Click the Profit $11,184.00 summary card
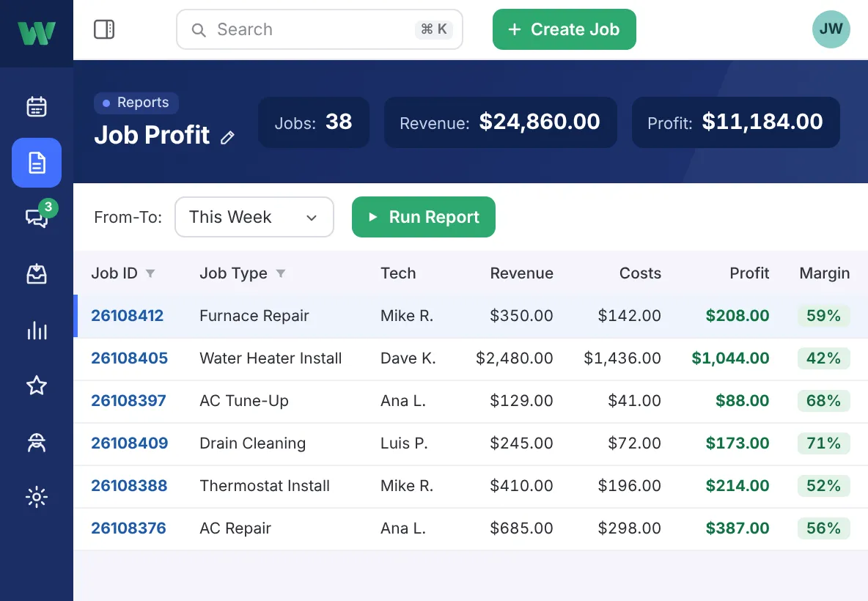Viewport: 868px width, 601px height. coord(736,122)
